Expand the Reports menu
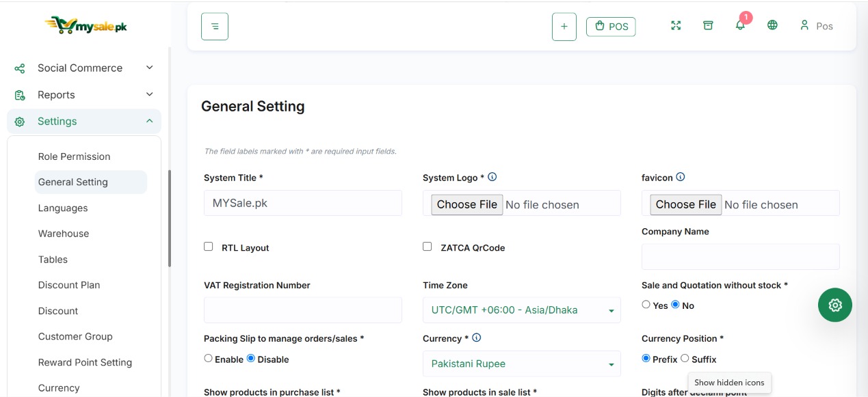Screen dimensions: 868x397 [x=84, y=95]
